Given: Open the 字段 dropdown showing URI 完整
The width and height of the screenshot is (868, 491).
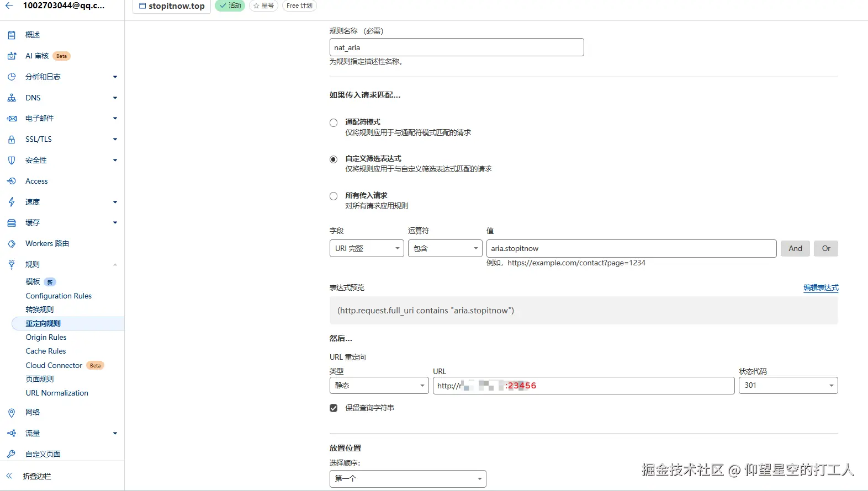Looking at the screenshot, I should [x=367, y=248].
